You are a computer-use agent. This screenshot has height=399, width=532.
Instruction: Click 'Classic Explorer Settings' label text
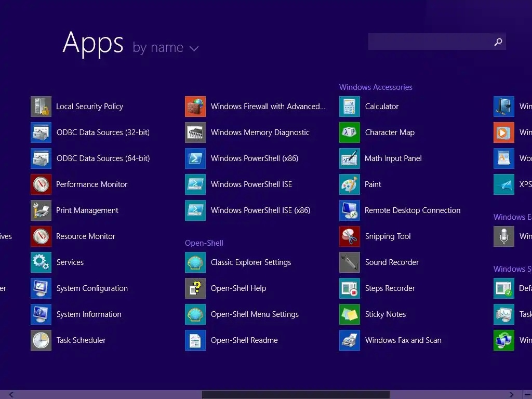(x=251, y=262)
